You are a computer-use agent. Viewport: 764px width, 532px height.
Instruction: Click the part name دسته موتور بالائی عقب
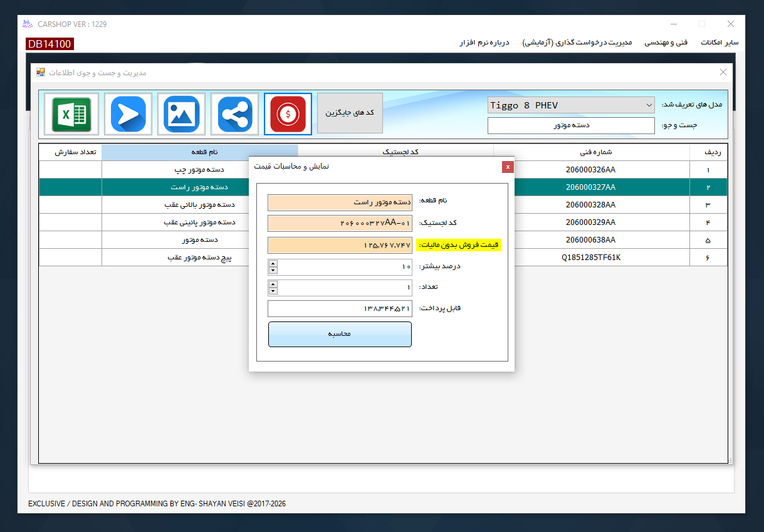point(199,205)
